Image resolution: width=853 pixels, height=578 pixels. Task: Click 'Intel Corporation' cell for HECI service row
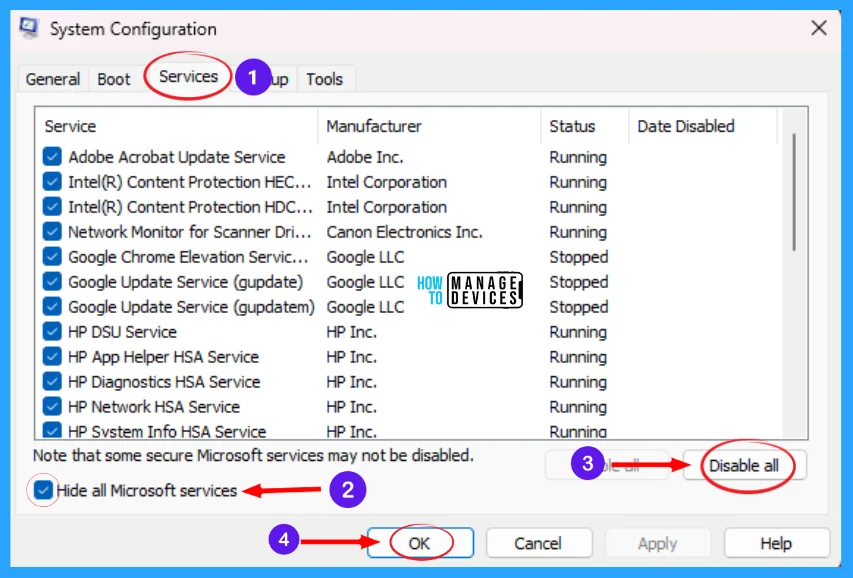[x=387, y=182]
